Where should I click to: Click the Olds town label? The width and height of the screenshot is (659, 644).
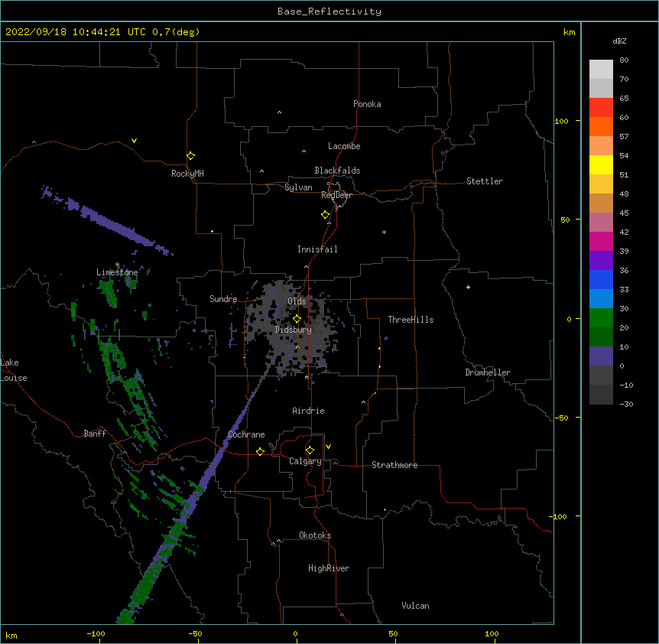pyautogui.click(x=297, y=301)
